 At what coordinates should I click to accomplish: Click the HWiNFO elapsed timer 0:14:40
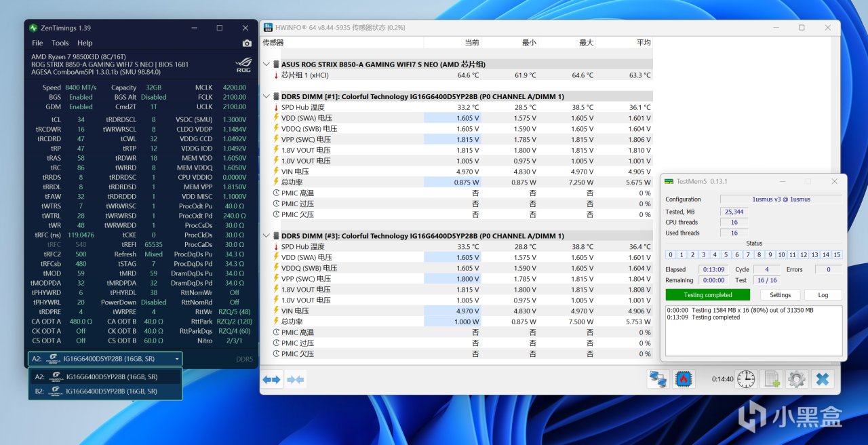pos(722,379)
